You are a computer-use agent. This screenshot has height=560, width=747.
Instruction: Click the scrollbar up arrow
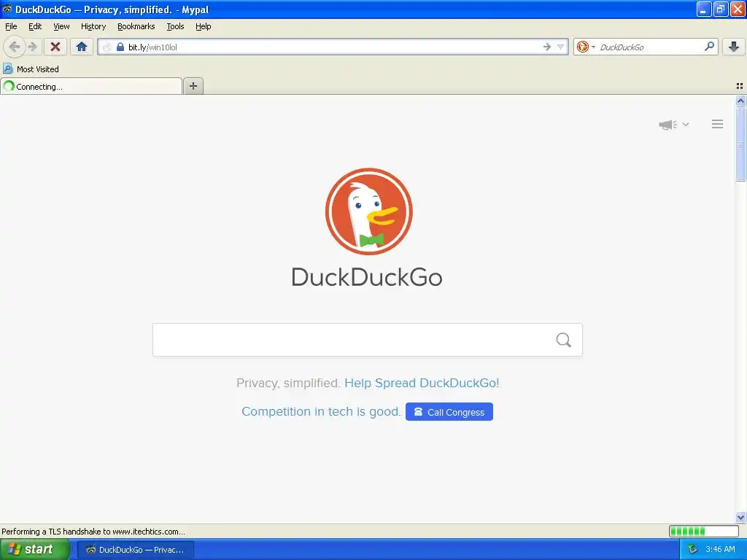[740, 101]
